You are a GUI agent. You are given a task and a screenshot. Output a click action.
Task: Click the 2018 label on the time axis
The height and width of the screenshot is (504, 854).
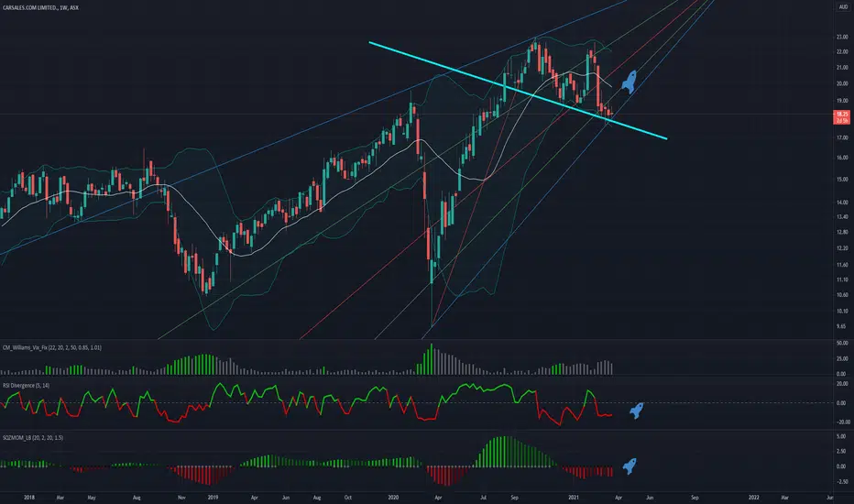(x=29, y=498)
